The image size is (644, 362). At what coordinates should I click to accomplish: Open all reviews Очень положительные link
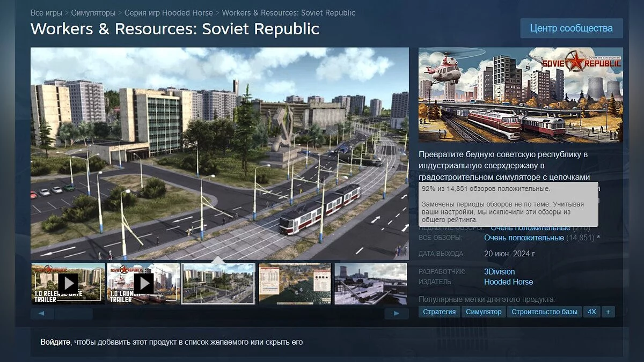coord(524,238)
